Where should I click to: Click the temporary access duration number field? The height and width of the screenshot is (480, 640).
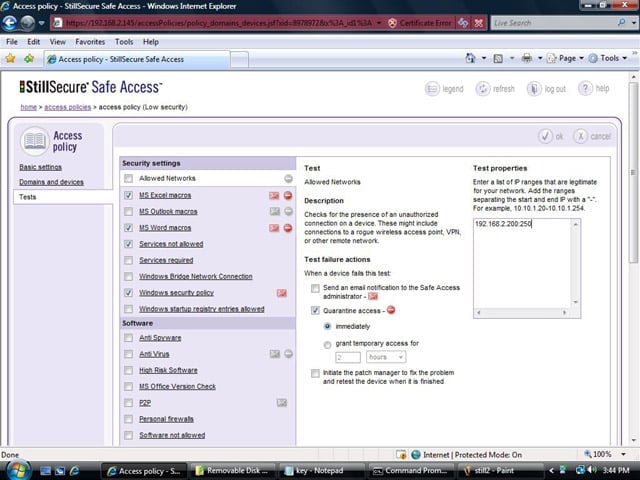point(348,357)
